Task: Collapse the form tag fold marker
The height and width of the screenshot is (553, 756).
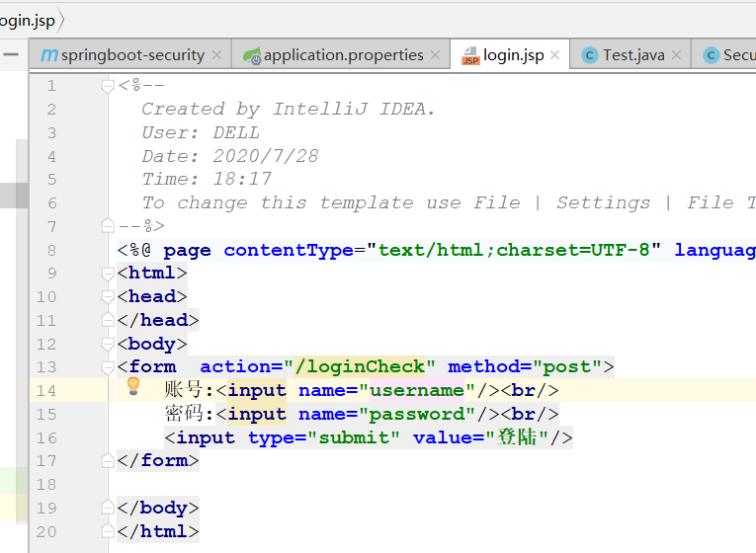Action: click(x=109, y=367)
